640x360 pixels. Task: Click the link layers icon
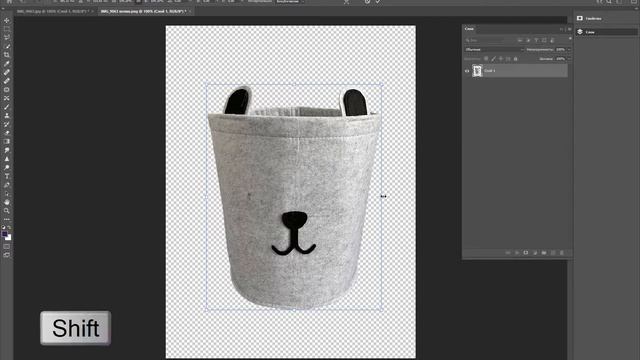click(x=508, y=253)
